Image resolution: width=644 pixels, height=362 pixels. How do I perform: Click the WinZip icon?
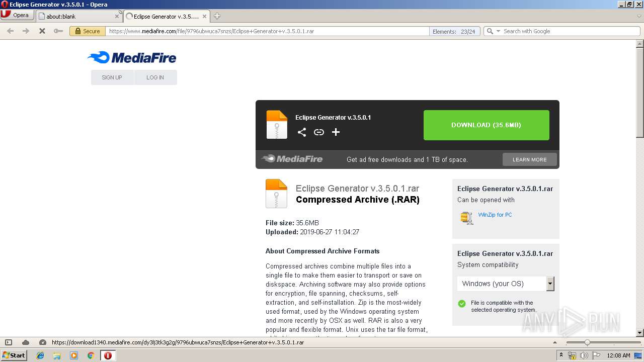coord(466,218)
